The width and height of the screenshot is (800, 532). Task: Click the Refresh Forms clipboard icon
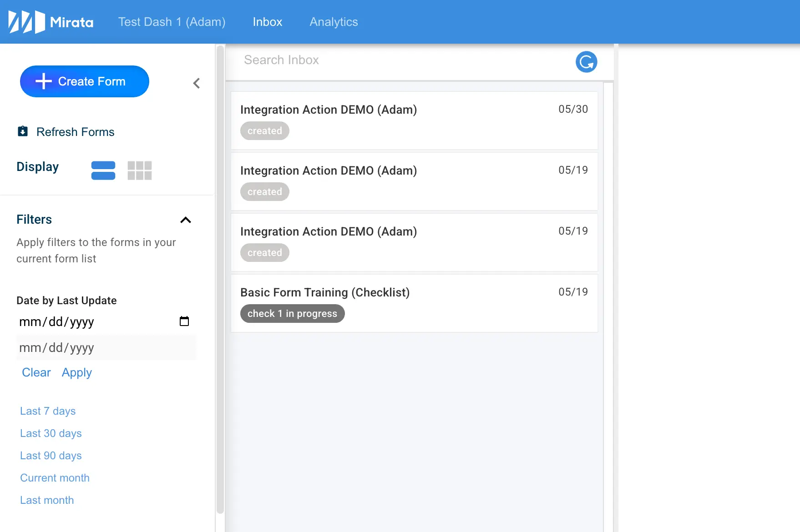[x=23, y=131]
